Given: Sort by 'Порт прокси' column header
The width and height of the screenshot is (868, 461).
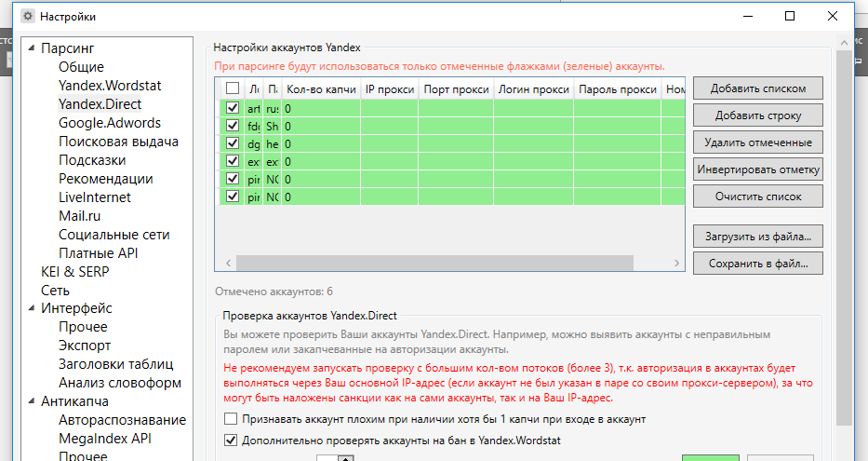Looking at the screenshot, I should [x=456, y=89].
